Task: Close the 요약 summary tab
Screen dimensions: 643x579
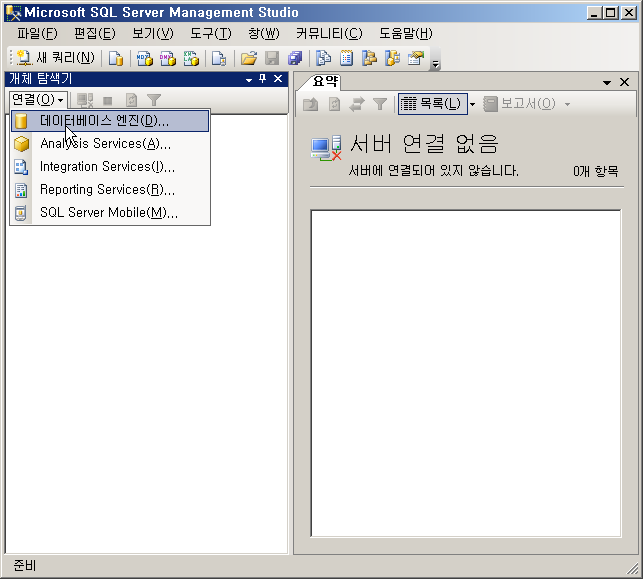Action: click(624, 82)
